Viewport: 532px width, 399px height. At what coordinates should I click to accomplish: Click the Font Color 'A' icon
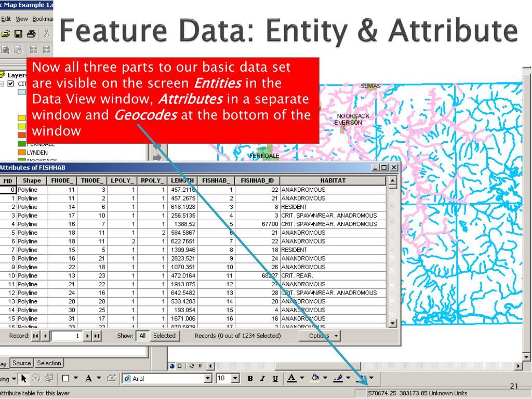tap(292, 378)
